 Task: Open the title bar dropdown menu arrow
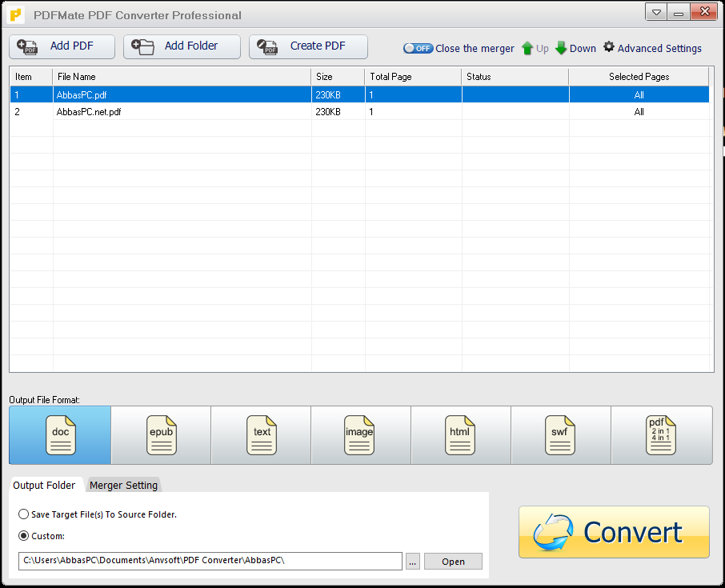pyautogui.click(x=656, y=13)
